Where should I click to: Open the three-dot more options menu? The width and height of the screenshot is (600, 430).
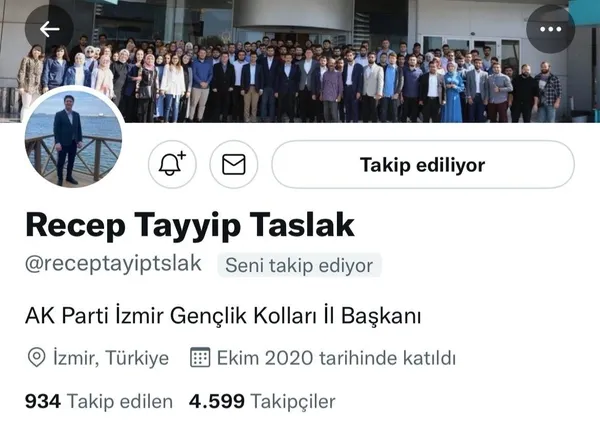[550, 29]
